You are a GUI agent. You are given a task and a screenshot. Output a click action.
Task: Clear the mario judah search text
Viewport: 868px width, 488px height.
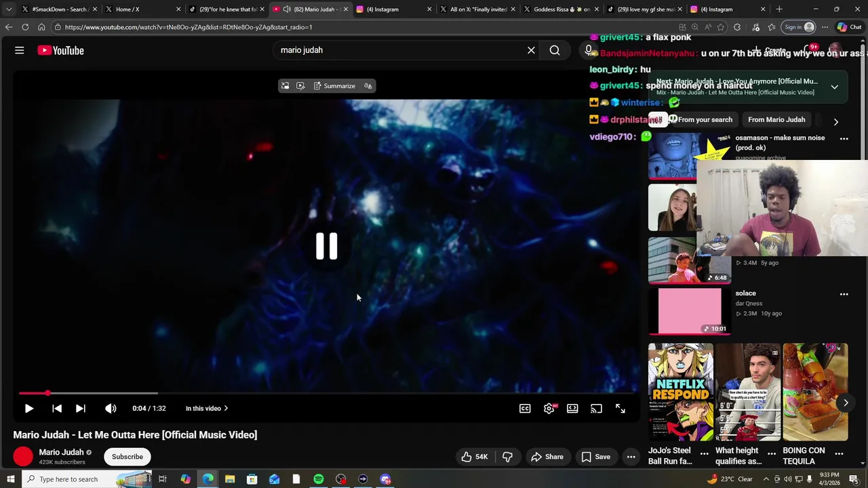(531, 50)
